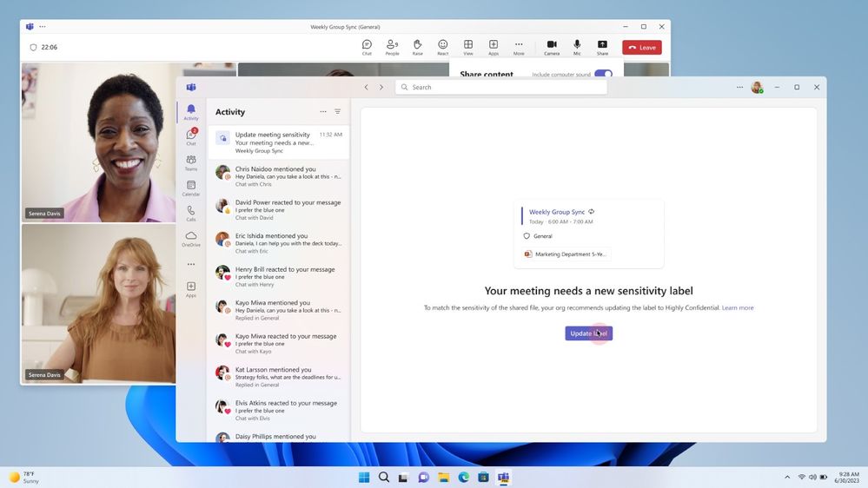This screenshot has height=488, width=868.
Task: Open Teams in the sidebar
Action: (191, 162)
